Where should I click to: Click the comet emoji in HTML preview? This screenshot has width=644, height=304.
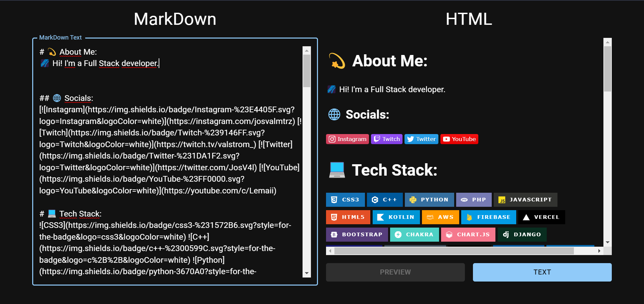(x=331, y=89)
